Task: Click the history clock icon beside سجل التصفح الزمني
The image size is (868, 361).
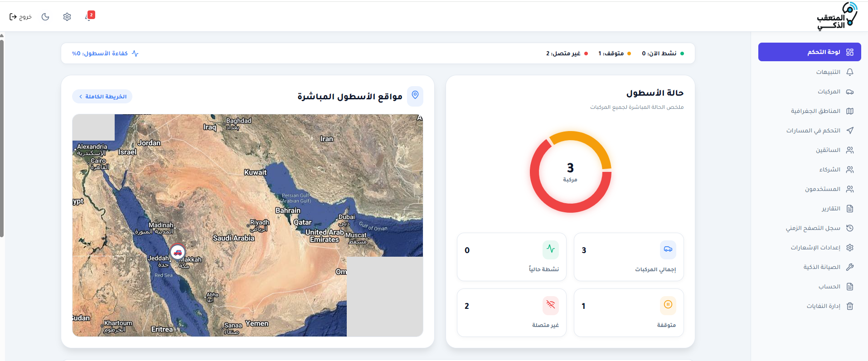Action: [x=850, y=228]
